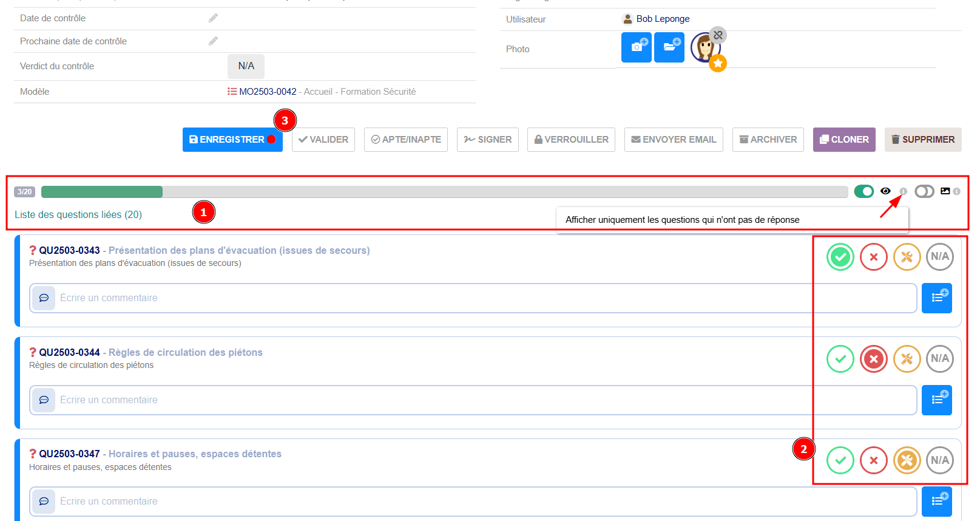Select the orange tools answer for QU2503-0344

[x=907, y=359]
